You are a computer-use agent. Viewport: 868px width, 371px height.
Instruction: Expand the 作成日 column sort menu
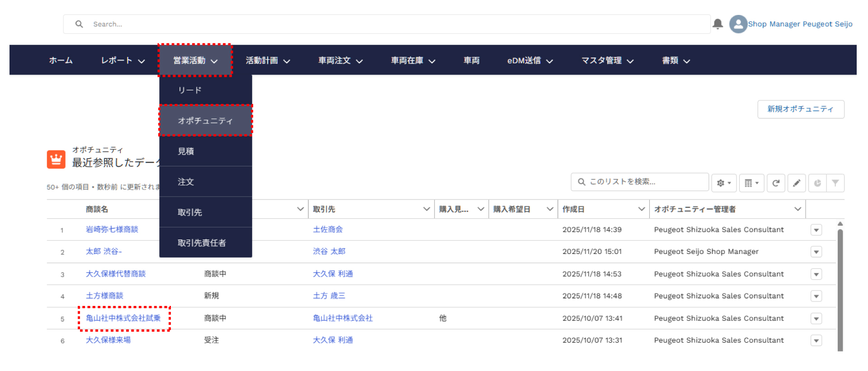[x=641, y=209]
